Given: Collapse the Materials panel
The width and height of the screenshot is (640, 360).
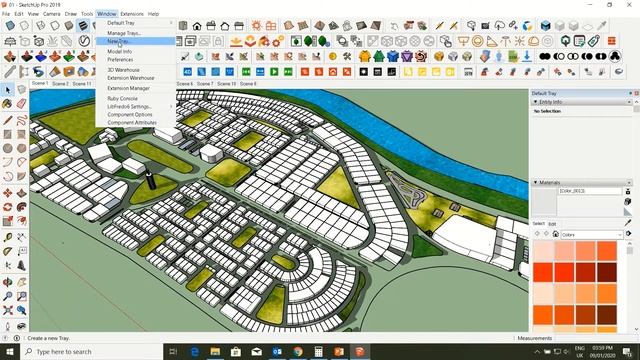Looking at the screenshot, I should 536,182.
